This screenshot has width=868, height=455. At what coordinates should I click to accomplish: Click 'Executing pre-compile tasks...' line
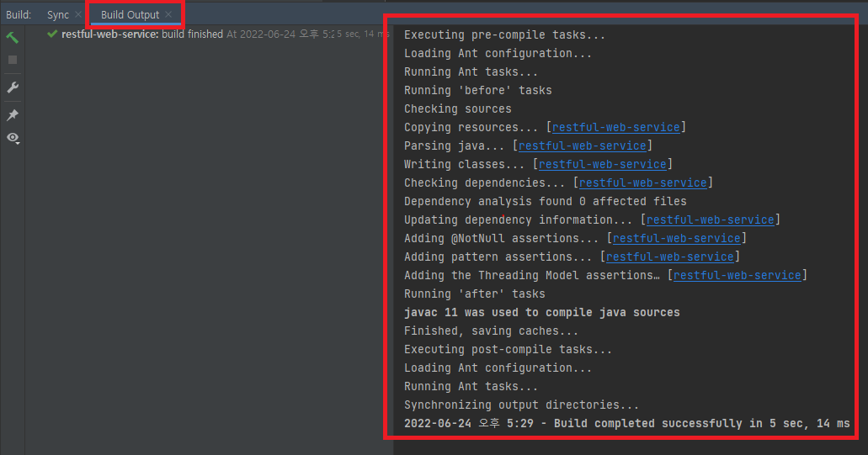(505, 34)
